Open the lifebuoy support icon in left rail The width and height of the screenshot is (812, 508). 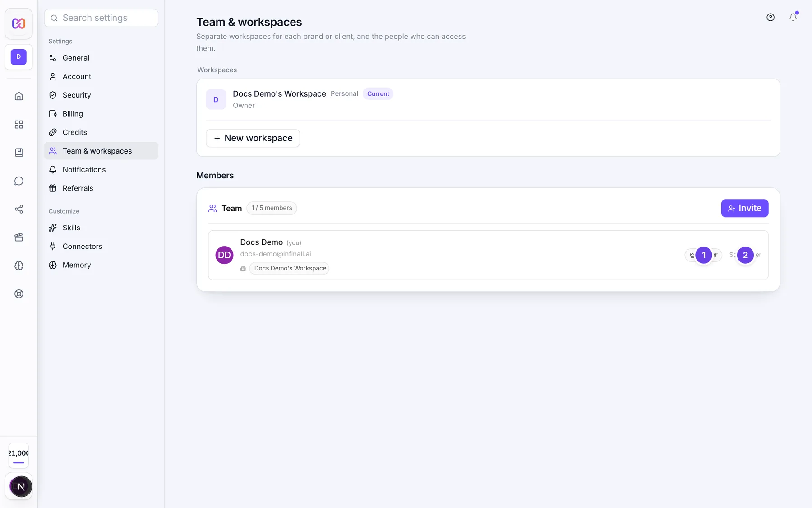pos(19,294)
